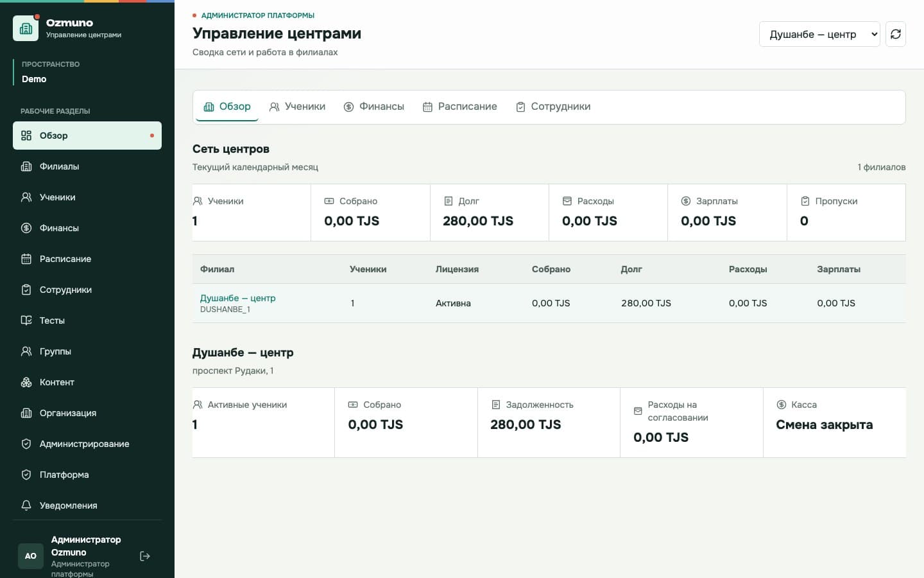Open Уведомления in the sidebar
This screenshot has width=924, height=578.
click(87, 505)
